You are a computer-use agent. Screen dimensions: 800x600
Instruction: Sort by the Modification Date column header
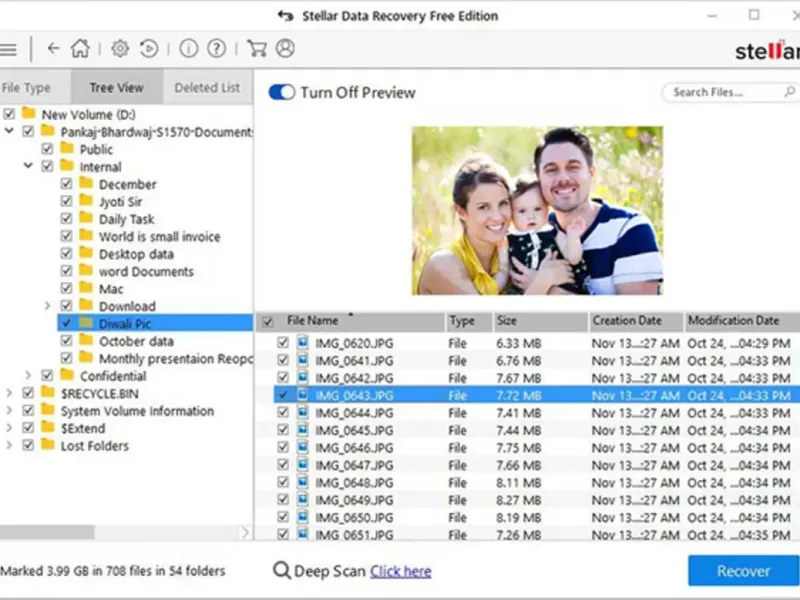(742, 321)
